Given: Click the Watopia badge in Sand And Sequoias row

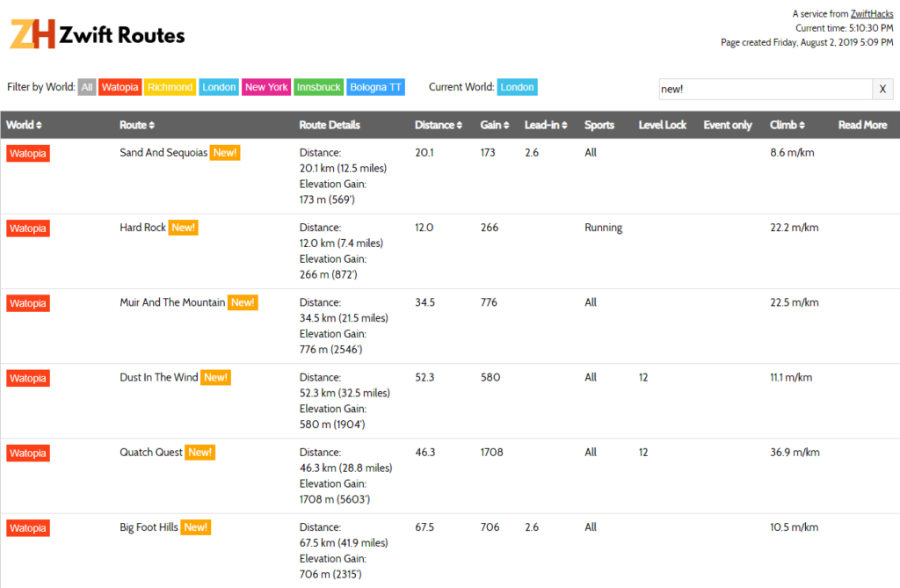Looking at the screenshot, I should [28, 153].
